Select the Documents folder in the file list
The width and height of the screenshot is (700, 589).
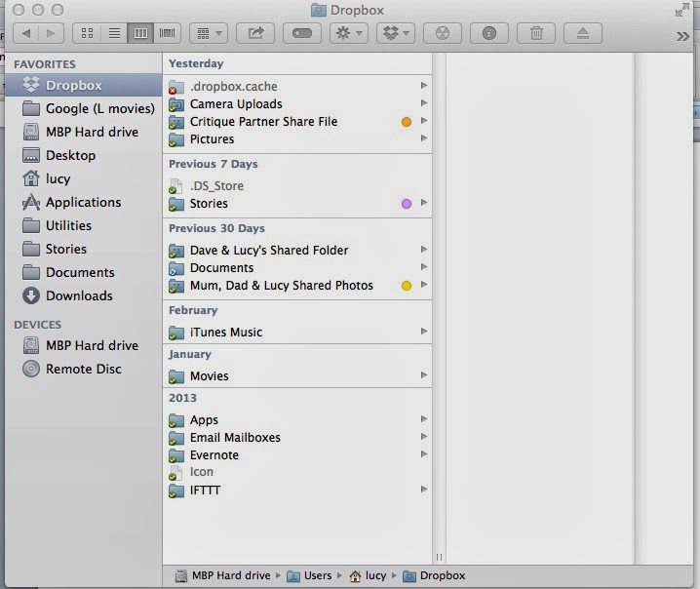(x=297, y=268)
